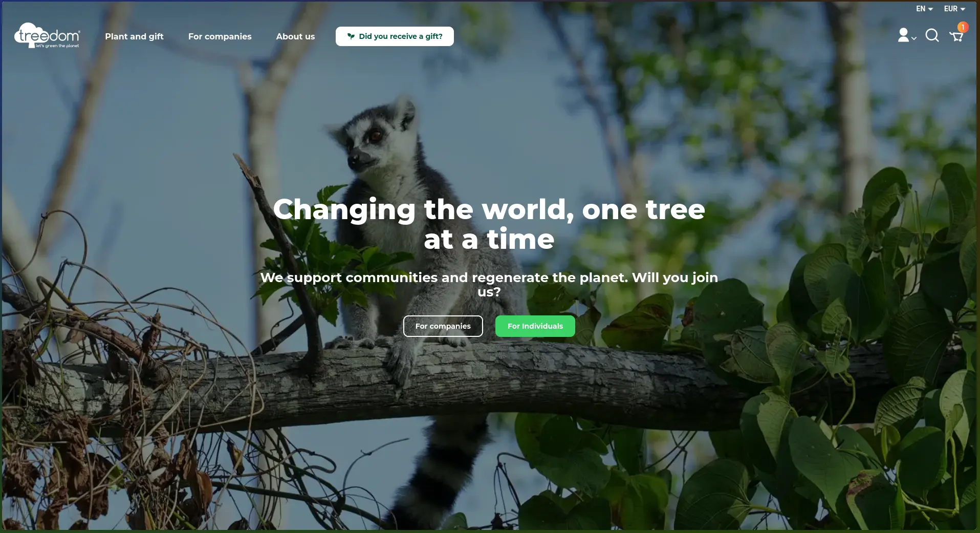The image size is (980, 533).
Task: Click the sprout icon in the gift button
Action: [x=351, y=36]
